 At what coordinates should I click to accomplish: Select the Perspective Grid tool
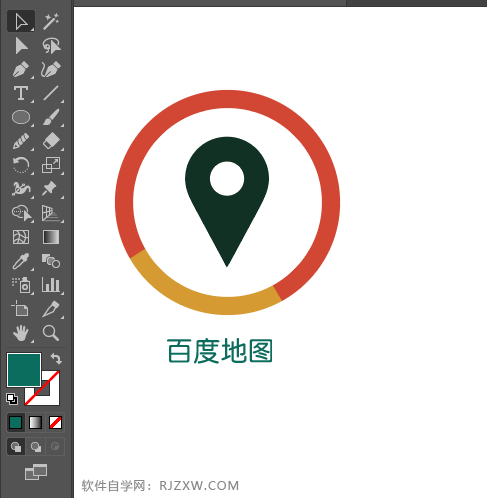click(x=51, y=213)
